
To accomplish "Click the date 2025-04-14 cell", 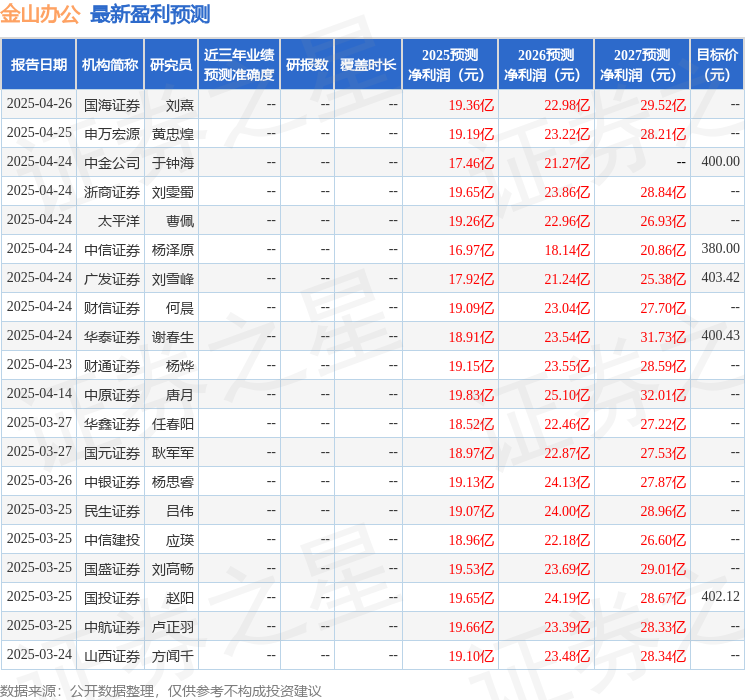I will [x=39, y=394].
